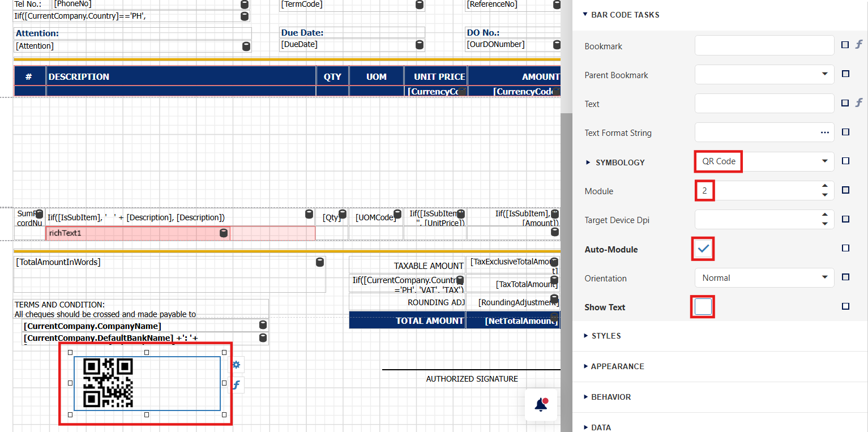
Task: Click the database icon on the [TermCode] field
Action: point(420,5)
